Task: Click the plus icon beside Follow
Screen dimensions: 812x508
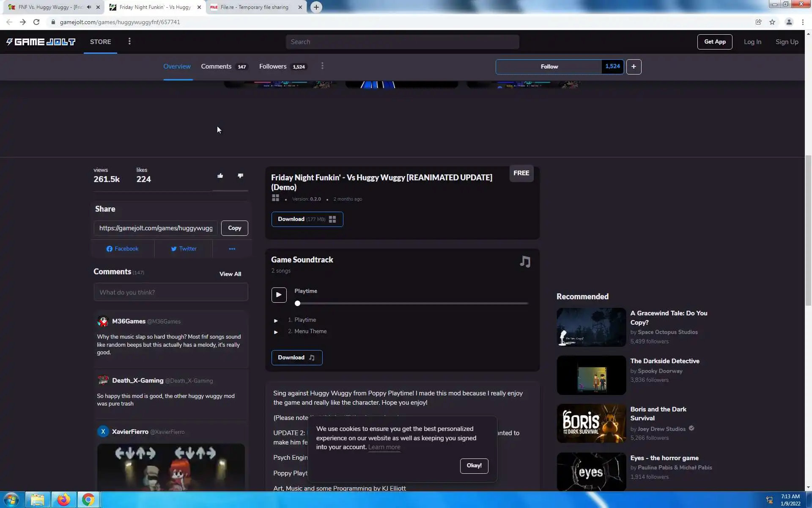Action: 634,66
